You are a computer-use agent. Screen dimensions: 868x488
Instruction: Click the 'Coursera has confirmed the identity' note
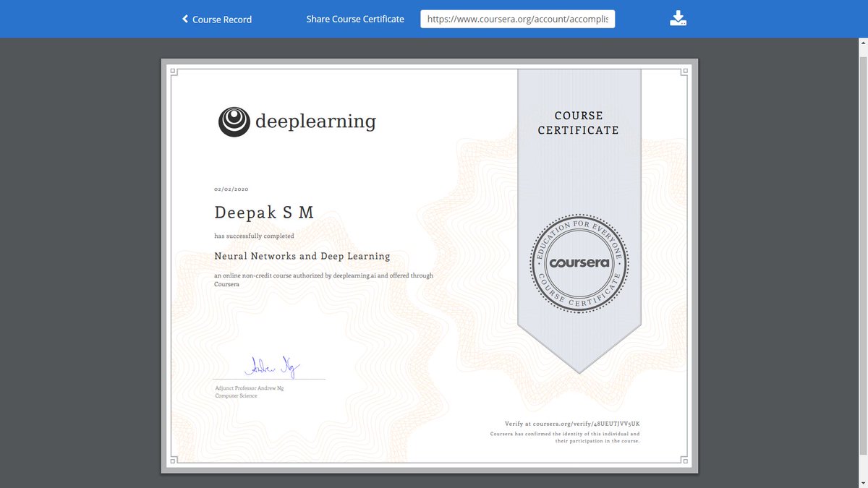point(565,437)
